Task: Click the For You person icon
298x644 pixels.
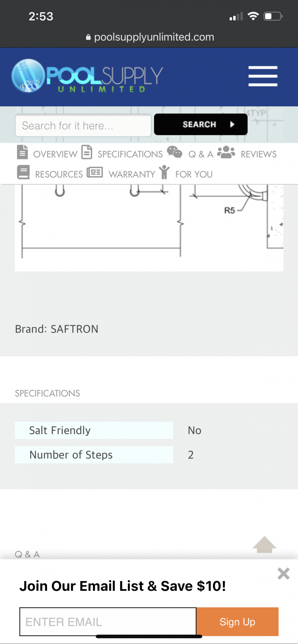Action: pos(164,172)
